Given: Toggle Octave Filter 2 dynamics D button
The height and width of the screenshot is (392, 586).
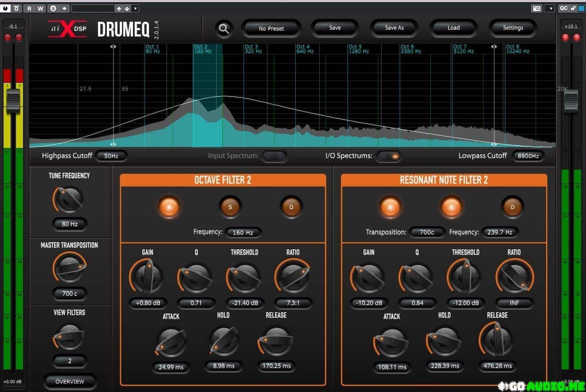Looking at the screenshot, I should (x=291, y=207).
